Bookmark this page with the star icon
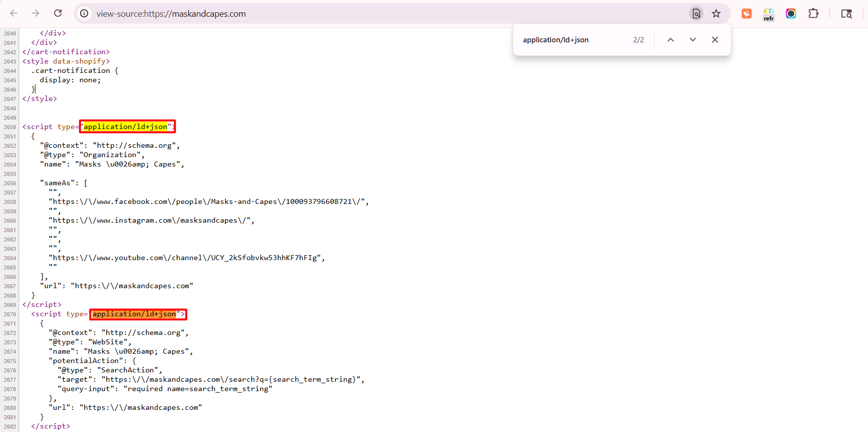868x432 pixels. tap(716, 13)
